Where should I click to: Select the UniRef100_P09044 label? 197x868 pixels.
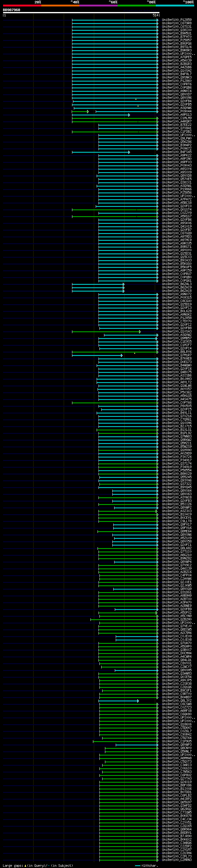(177, 111)
